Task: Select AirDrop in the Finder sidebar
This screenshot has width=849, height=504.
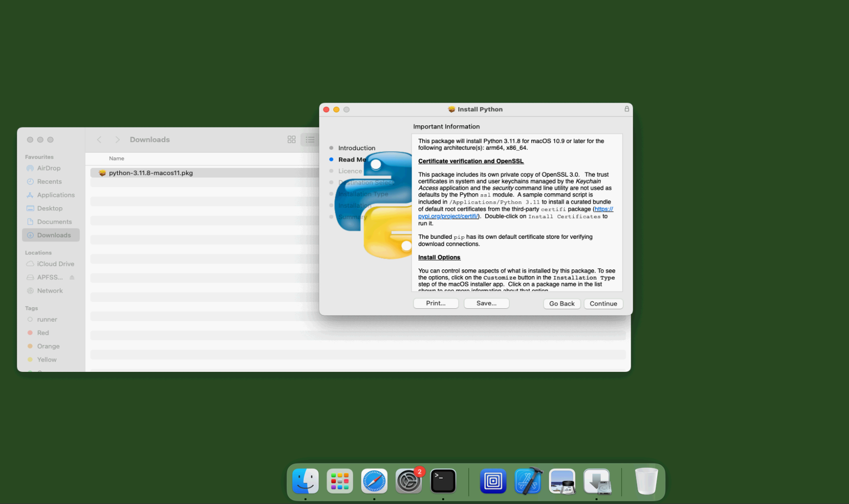Action: pyautogui.click(x=49, y=168)
